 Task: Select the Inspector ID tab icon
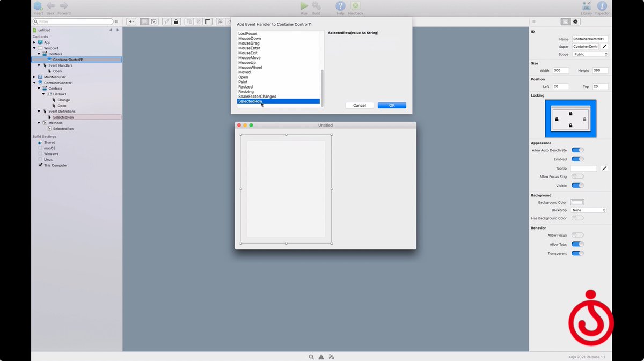pos(565,21)
